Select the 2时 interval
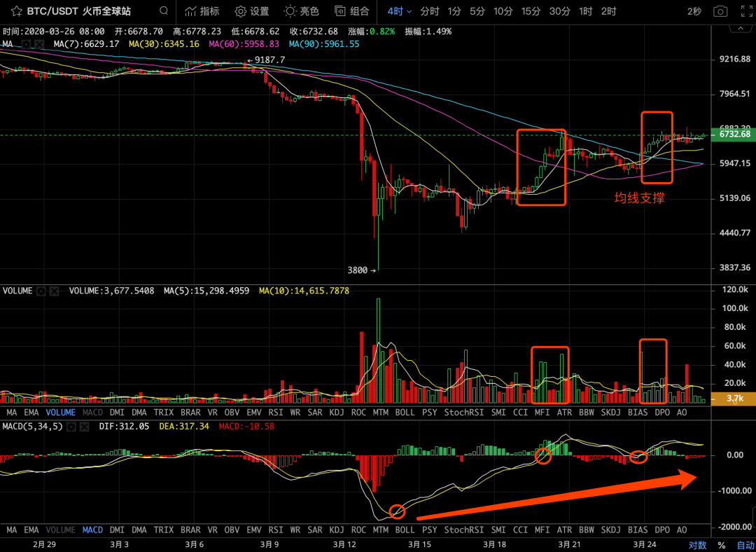This screenshot has width=756, height=552. (x=608, y=11)
